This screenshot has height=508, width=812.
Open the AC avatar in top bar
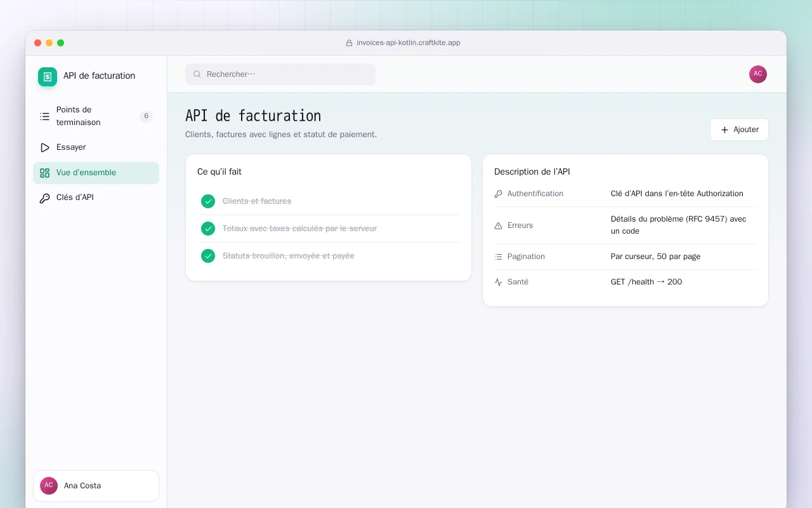pyautogui.click(x=758, y=74)
